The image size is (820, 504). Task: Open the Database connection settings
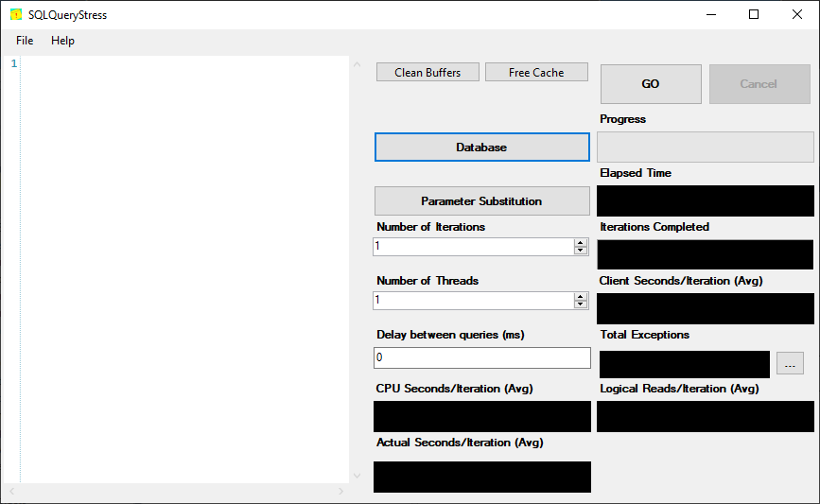[481, 148]
